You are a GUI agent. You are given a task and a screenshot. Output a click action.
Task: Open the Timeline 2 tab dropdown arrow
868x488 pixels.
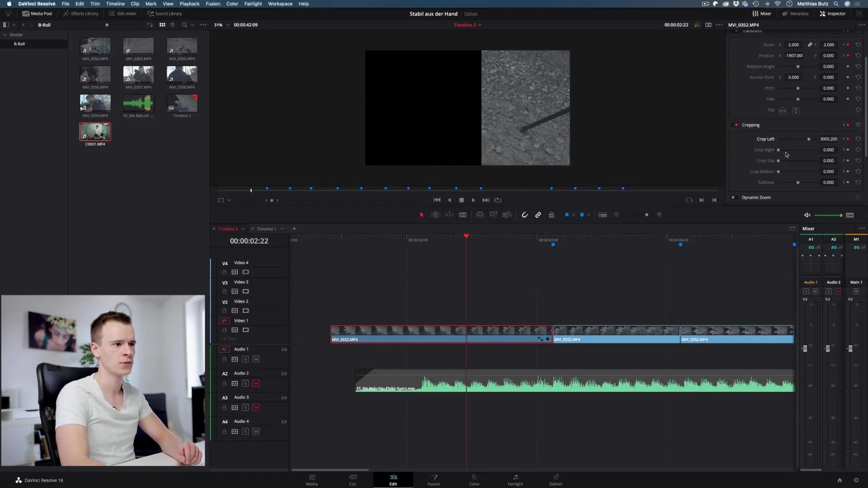(x=243, y=229)
